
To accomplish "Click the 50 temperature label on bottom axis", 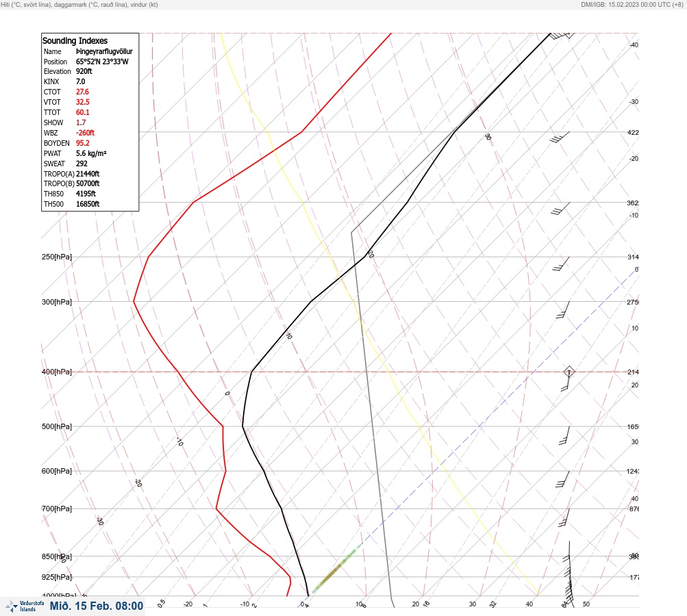I will 586,604.
